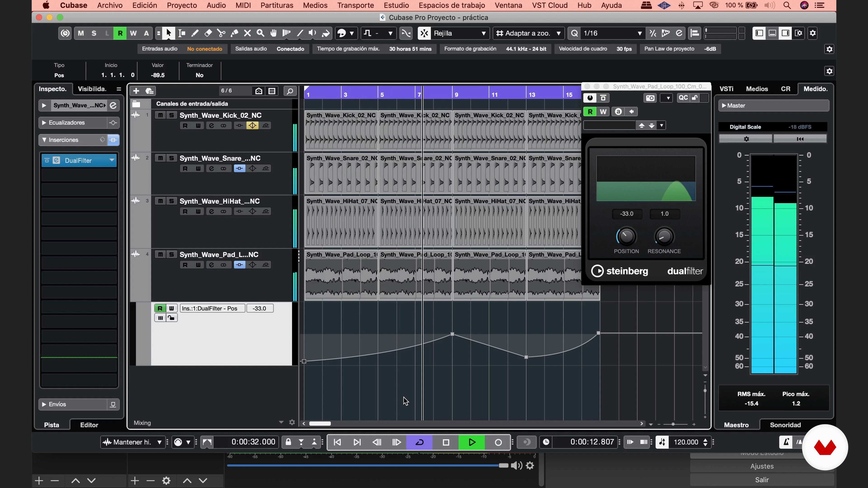The width and height of the screenshot is (868, 488).
Task: Click the Record button in transport
Action: pos(498,442)
